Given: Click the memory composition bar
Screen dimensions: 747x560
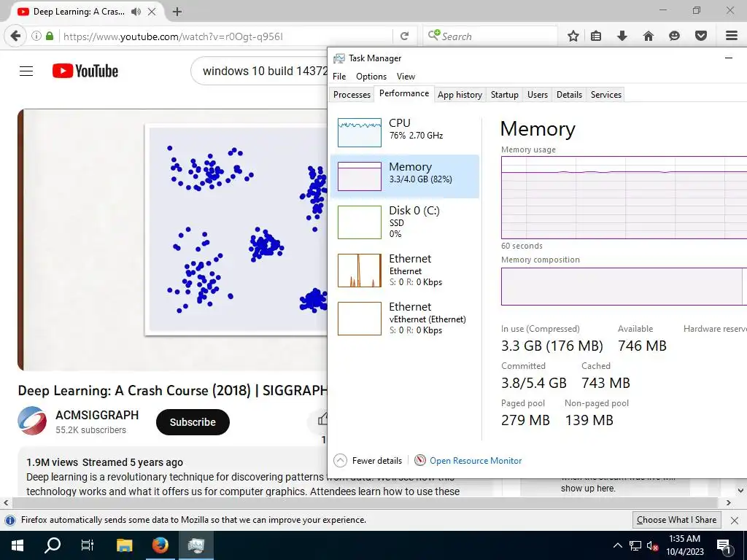Looking at the screenshot, I should pos(624,286).
